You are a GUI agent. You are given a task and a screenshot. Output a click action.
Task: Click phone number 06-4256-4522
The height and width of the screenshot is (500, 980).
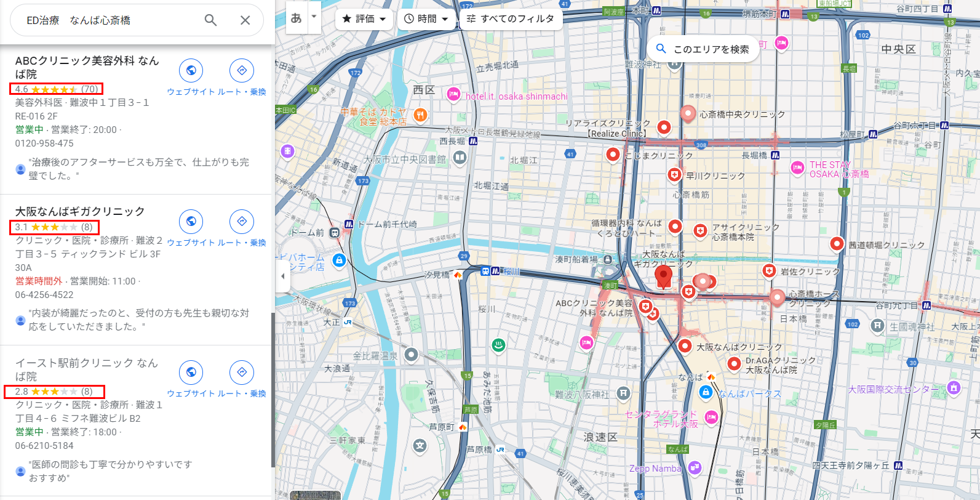[x=44, y=295]
